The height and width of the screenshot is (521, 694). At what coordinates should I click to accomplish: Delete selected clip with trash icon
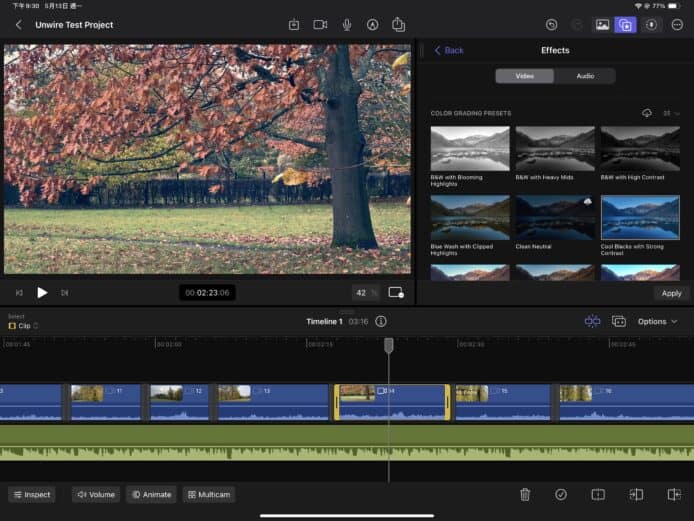tap(525, 494)
